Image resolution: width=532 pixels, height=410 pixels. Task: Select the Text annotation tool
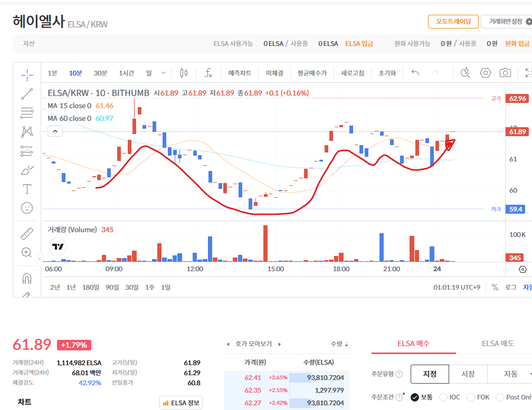pyautogui.click(x=27, y=189)
